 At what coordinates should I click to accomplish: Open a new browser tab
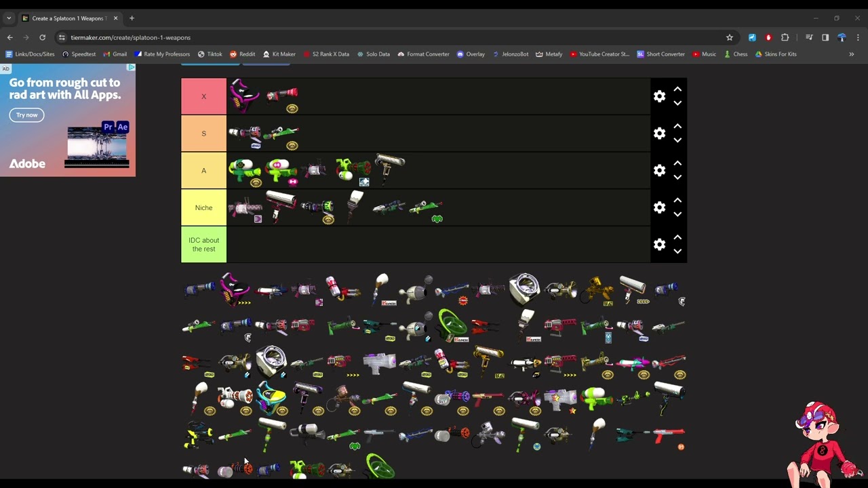132,18
